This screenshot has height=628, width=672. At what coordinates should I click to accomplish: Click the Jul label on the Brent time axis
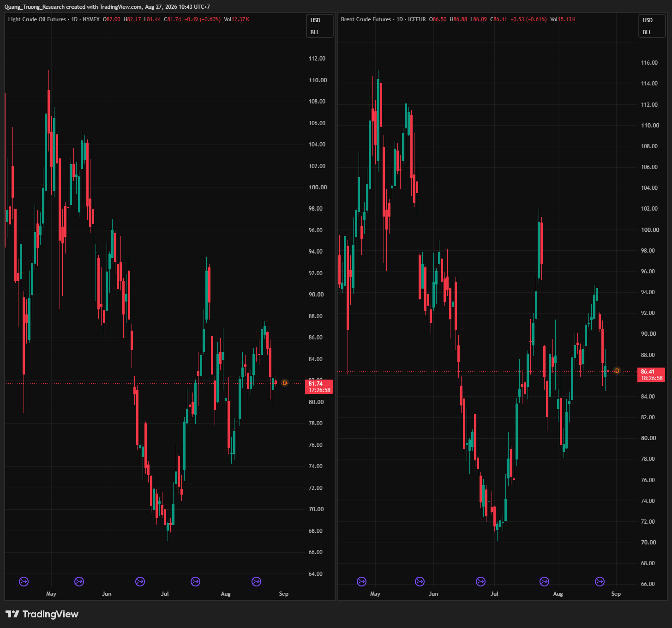pos(494,594)
